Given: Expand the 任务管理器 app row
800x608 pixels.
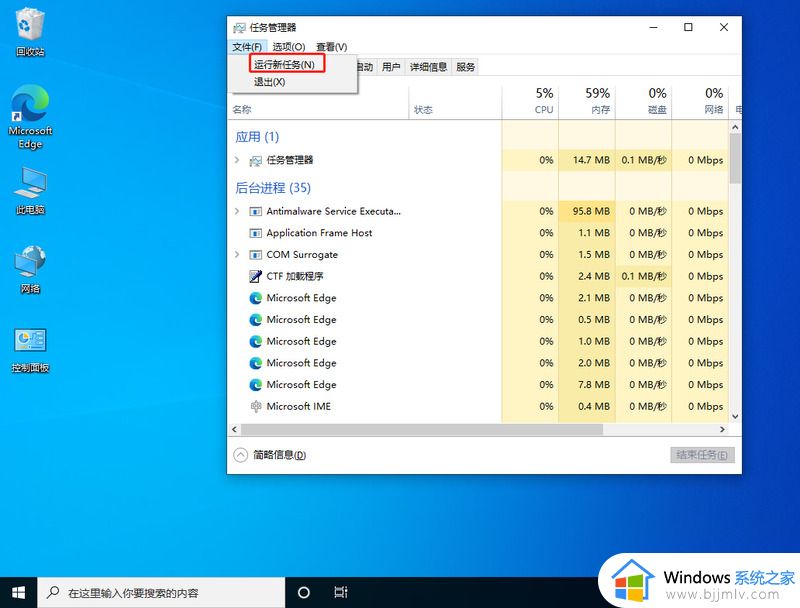Looking at the screenshot, I should (x=237, y=160).
